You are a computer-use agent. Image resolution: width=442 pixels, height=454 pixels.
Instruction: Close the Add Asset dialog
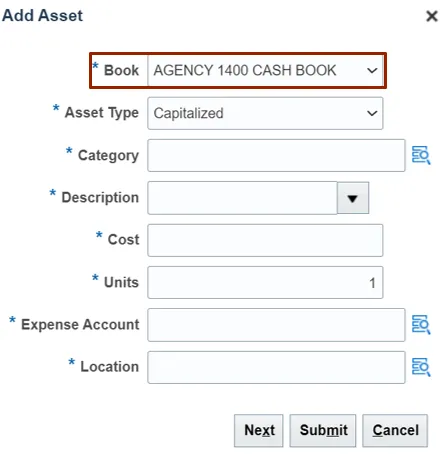click(x=432, y=16)
